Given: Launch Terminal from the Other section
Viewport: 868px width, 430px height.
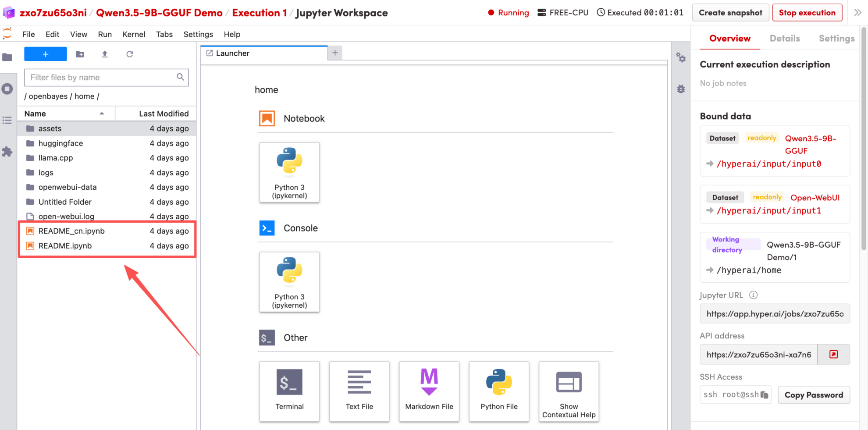Looking at the screenshot, I should 289,391.
